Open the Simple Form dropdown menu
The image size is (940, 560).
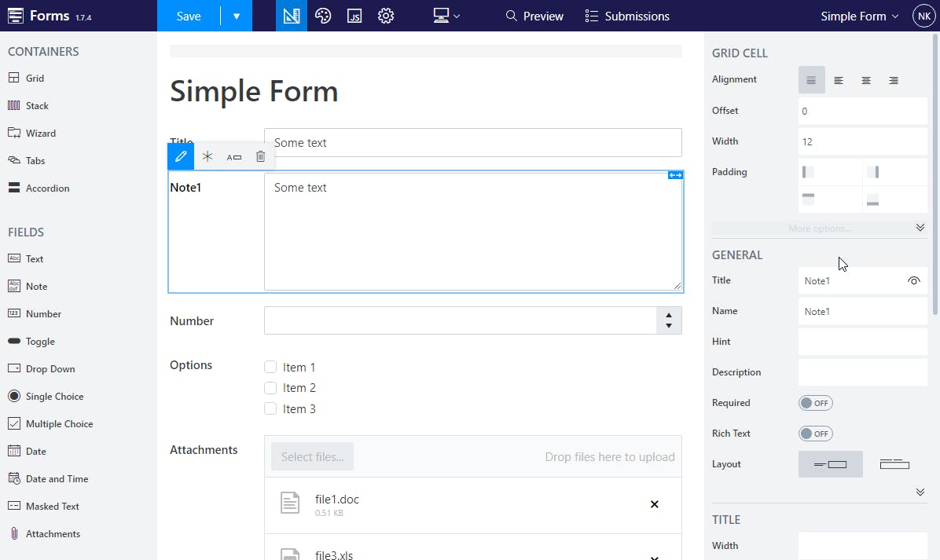(858, 15)
